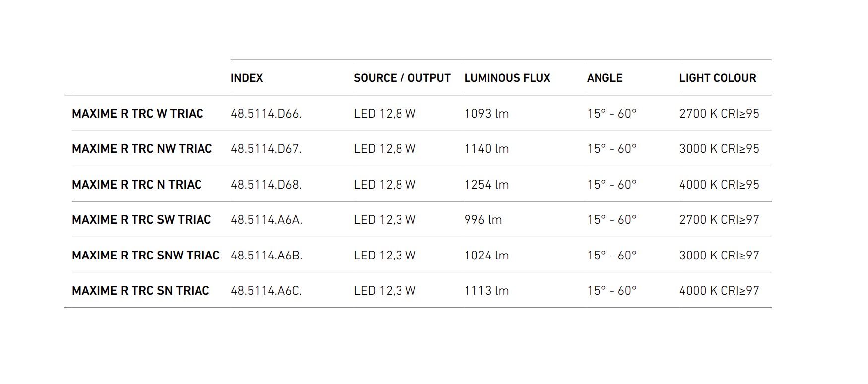Click index code 48.5114.D66.
Viewport: 868px width, 384px height.
click(266, 114)
